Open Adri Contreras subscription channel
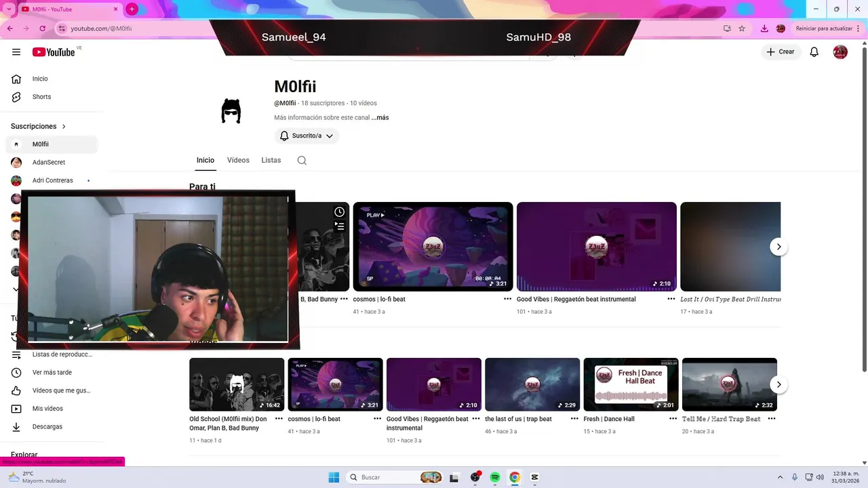 [52, 180]
